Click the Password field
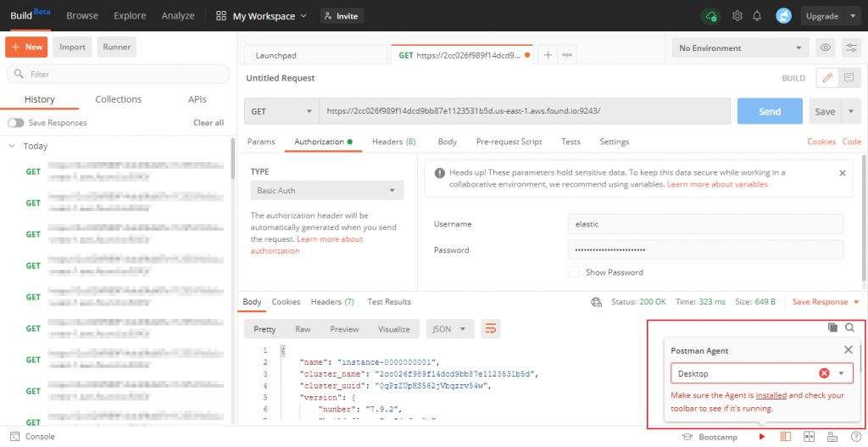Image resolution: width=868 pixels, height=447 pixels. (705, 250)
